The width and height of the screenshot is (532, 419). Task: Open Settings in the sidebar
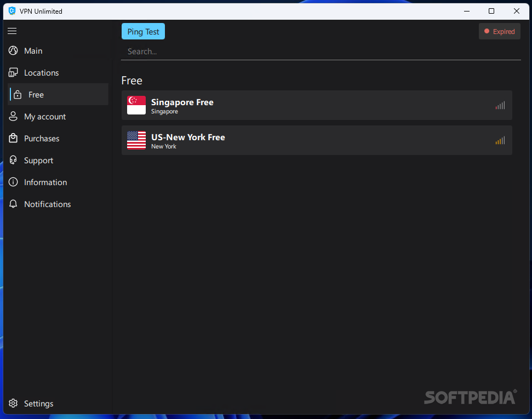[58, 404]
